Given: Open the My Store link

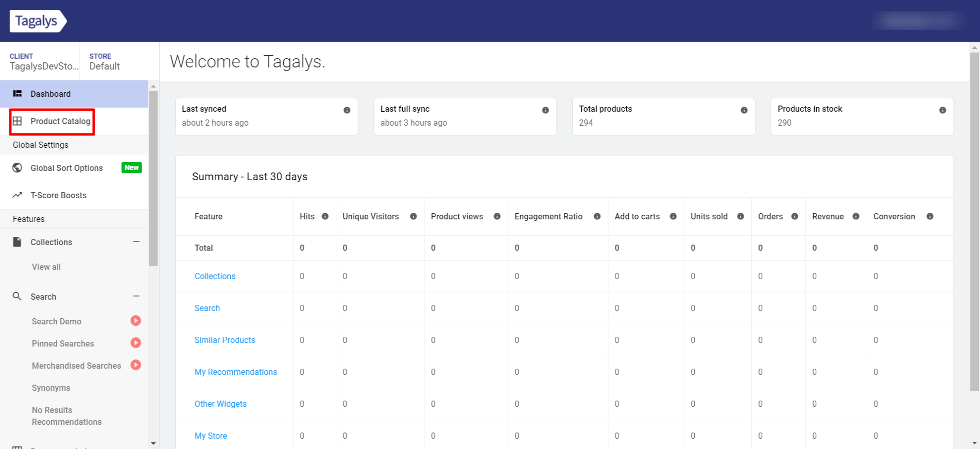Looking at the screenshot, I should [211, 436].
